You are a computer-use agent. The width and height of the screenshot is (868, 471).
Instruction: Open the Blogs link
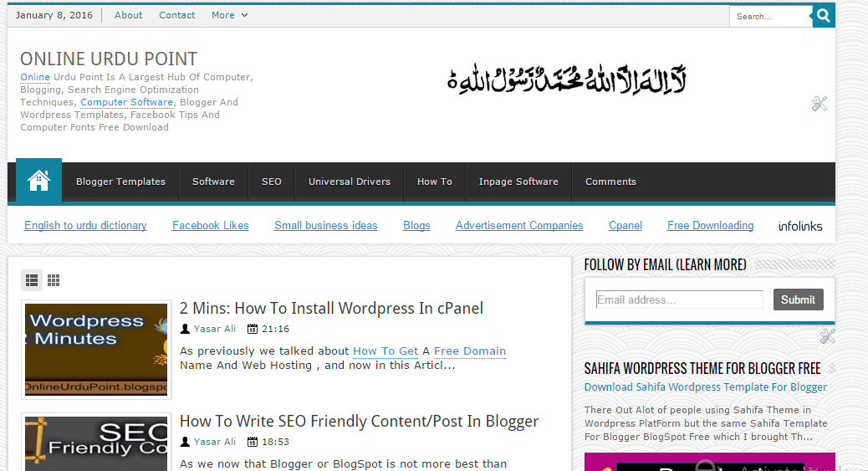tap(416, 226)
